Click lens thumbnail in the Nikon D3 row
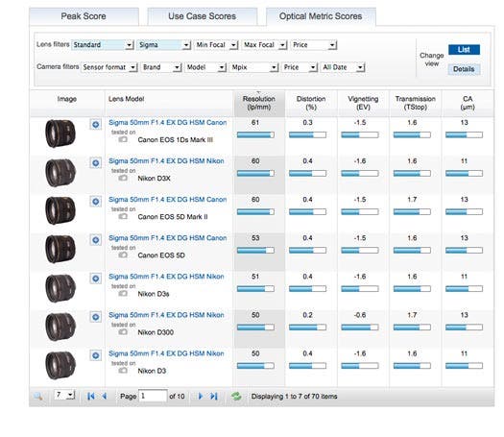This screenshot has width=504, height=437. 60,365
